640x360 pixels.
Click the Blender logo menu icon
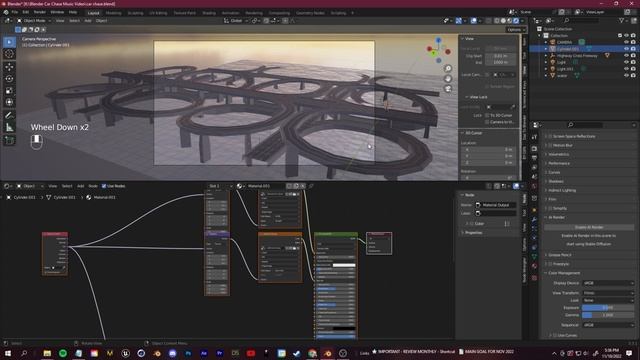6,13
